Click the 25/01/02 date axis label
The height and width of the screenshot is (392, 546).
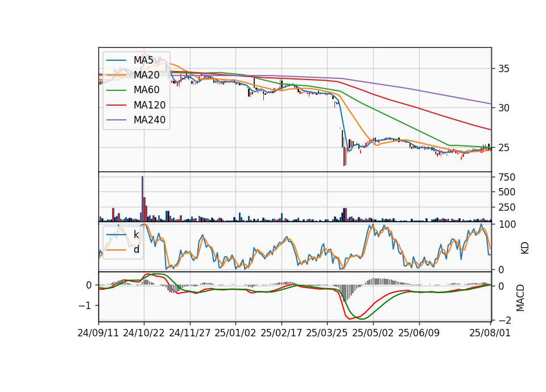click(235, 333)
